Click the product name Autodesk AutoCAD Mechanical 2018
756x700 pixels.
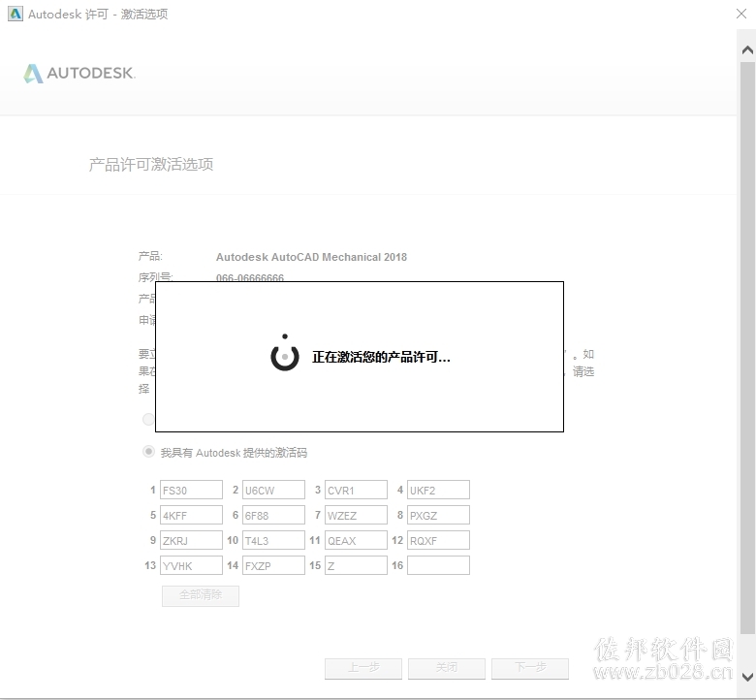[x=311, y=257]
